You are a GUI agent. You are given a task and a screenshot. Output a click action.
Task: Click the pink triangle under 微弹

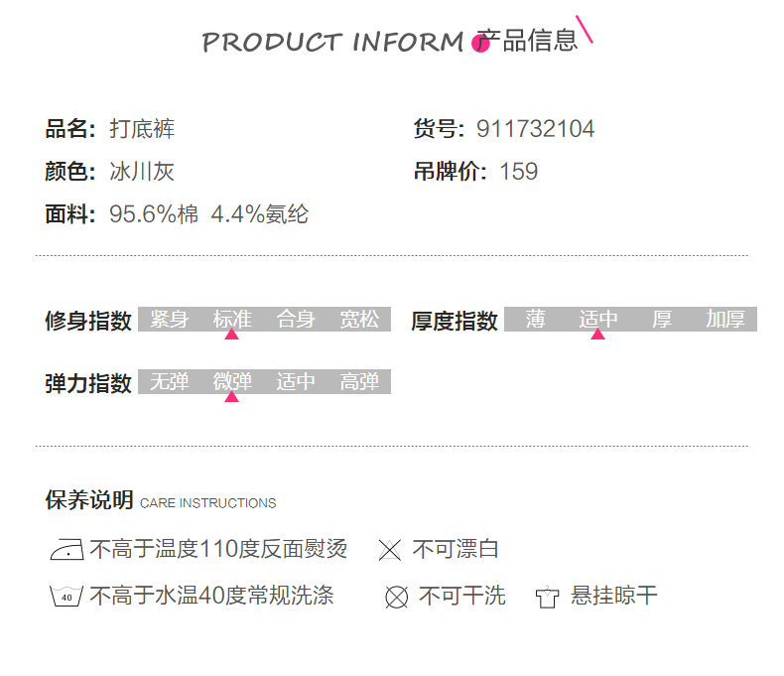pos(231,397)
